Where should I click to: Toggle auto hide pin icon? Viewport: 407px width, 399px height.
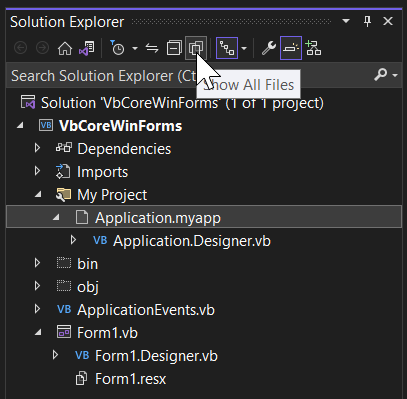pyautogui.click(x=367, y=22)
